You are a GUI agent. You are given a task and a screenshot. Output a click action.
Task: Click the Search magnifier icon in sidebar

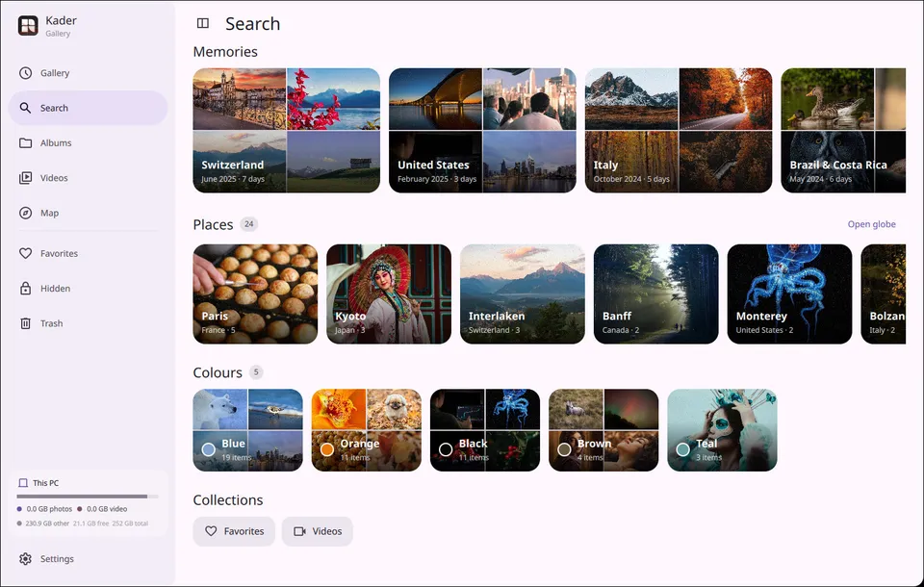click(25, 108)
